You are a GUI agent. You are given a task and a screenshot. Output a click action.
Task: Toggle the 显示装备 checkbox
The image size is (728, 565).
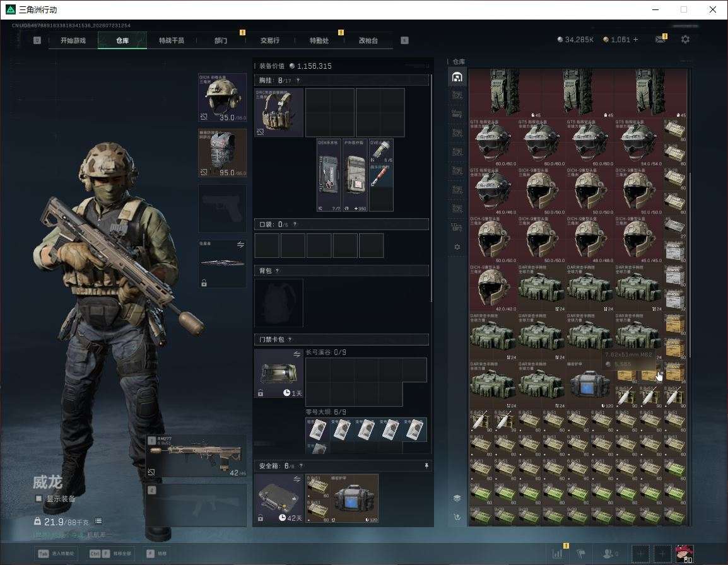(39, 499)
